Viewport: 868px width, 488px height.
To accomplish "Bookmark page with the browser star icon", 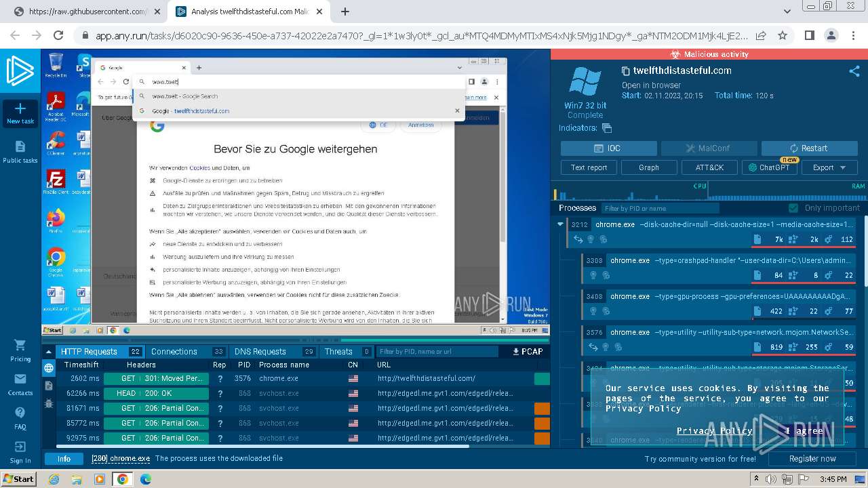I will coord(783,35).
